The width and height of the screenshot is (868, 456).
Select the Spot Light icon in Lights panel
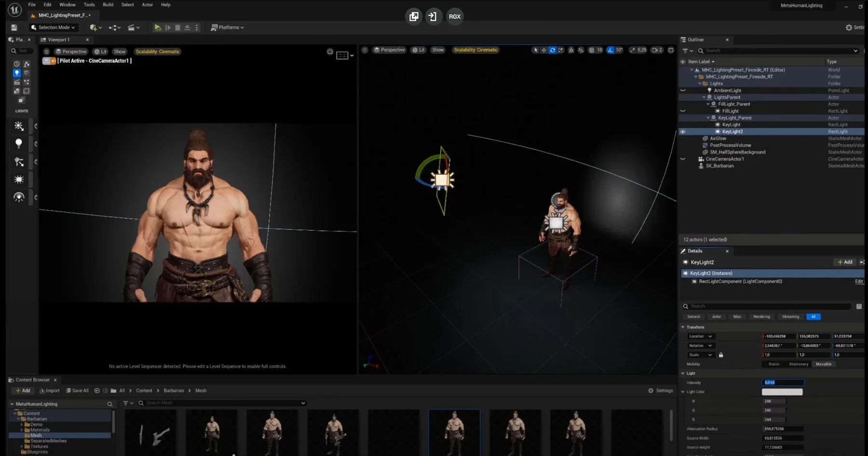pos(19,162)
